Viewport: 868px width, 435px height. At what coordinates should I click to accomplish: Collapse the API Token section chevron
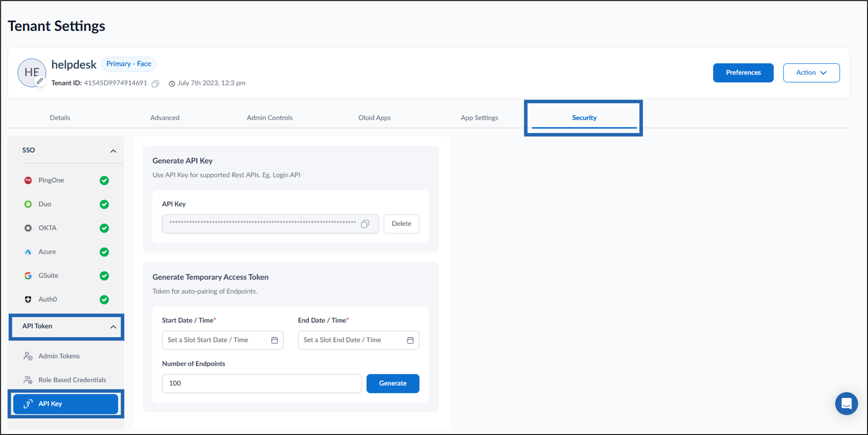(x=113, y=327)
